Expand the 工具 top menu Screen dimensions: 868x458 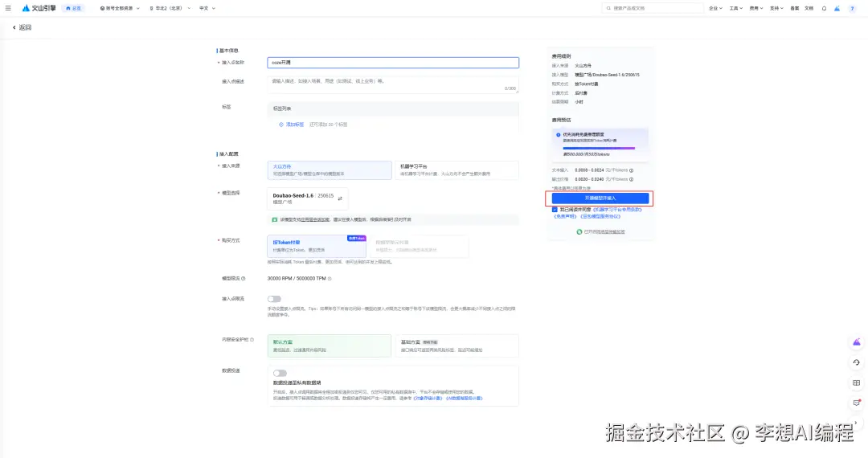coord(735,8)
